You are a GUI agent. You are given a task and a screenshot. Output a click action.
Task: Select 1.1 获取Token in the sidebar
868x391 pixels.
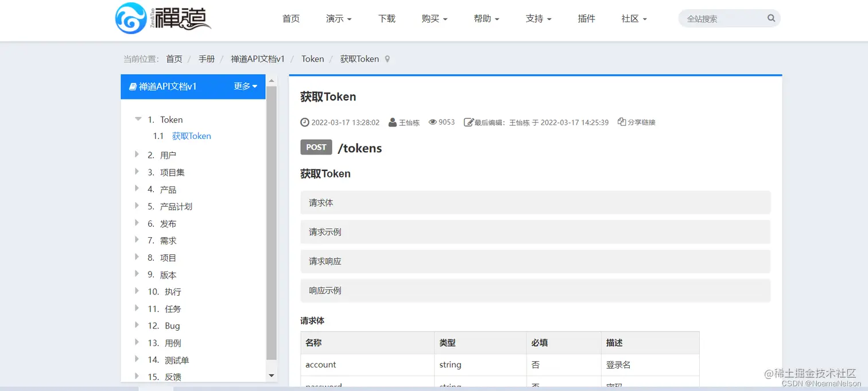tap(191, 136)
